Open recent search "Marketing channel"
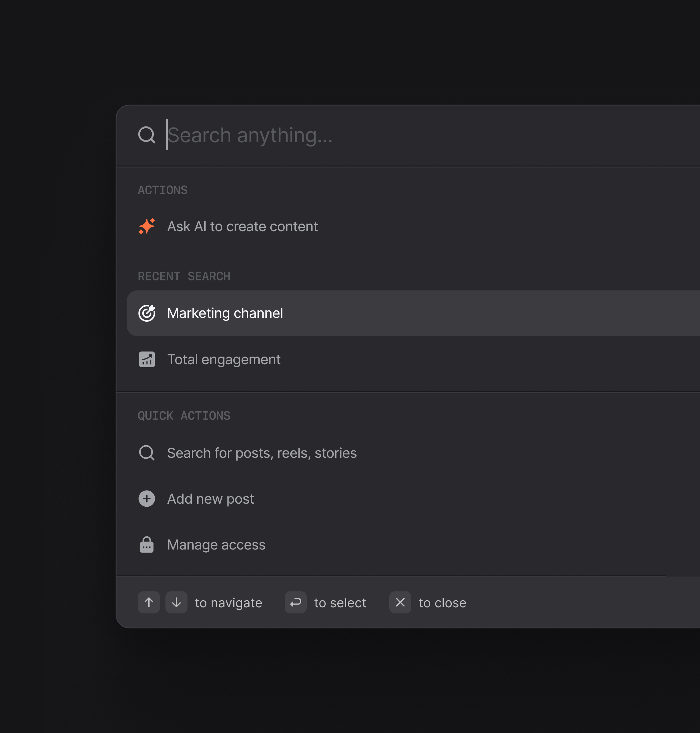 413,313
